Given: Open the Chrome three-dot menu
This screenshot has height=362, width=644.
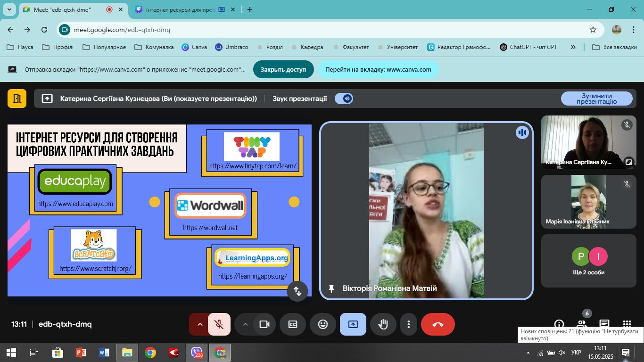Looking at the screenshot, I should tap(633, 30).
